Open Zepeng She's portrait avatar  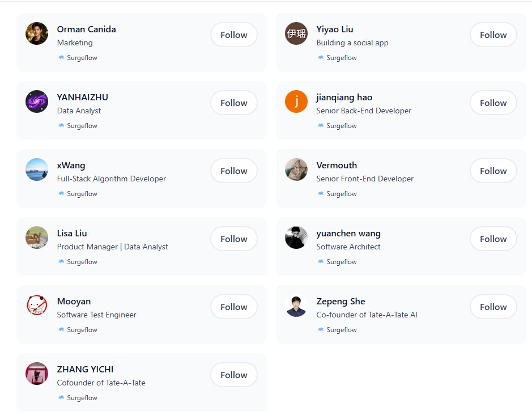[x=296, y=306]
